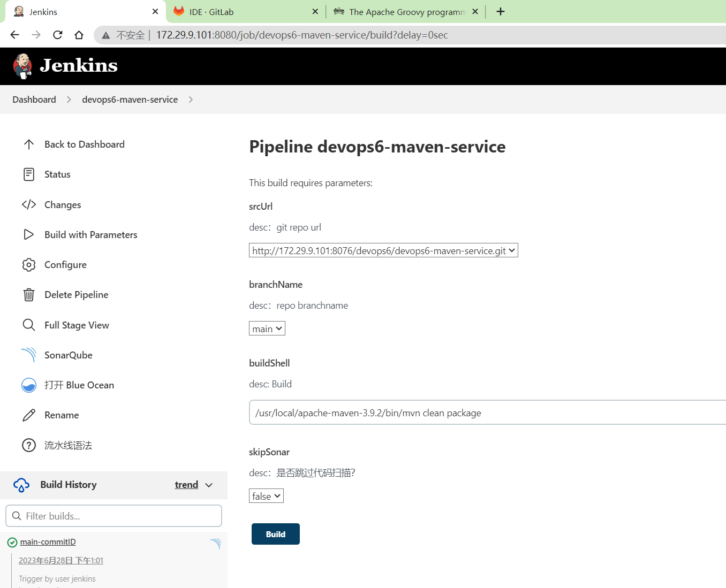
Task: Click the Changes code-brackets icon
Action: (x=29, y=204)
